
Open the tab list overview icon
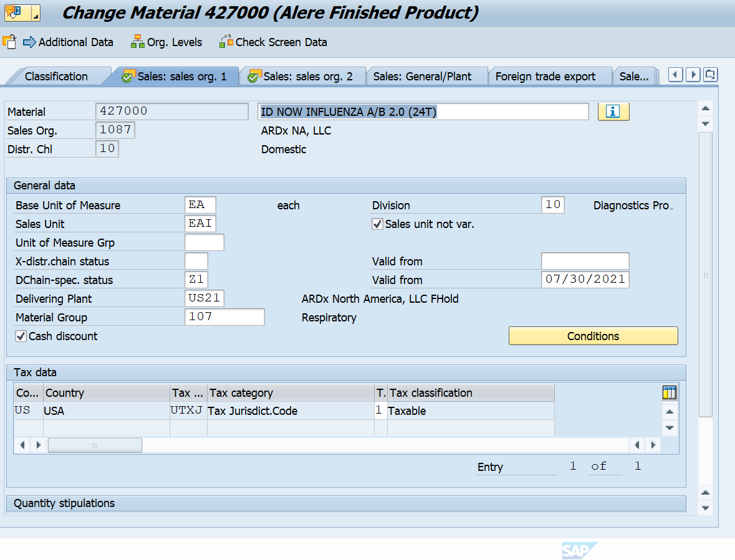click(x=711, y=75)
